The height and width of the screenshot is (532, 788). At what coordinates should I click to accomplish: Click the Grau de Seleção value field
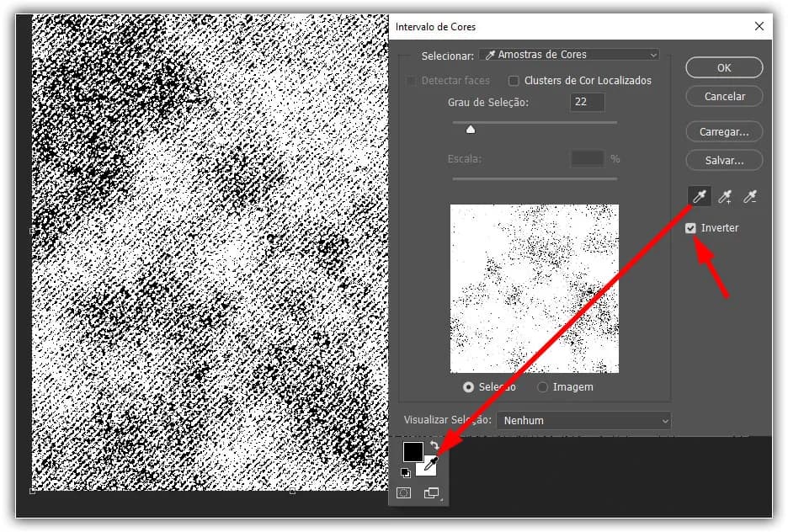pos(587,103)
